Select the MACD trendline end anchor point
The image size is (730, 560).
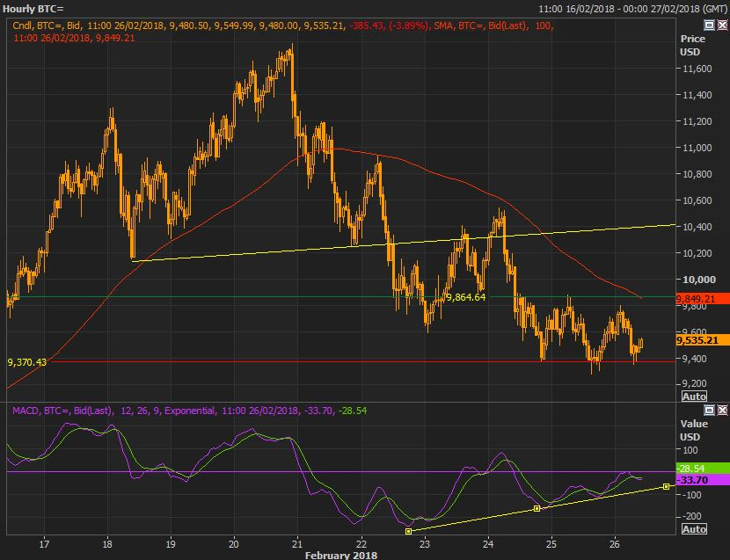666,486
